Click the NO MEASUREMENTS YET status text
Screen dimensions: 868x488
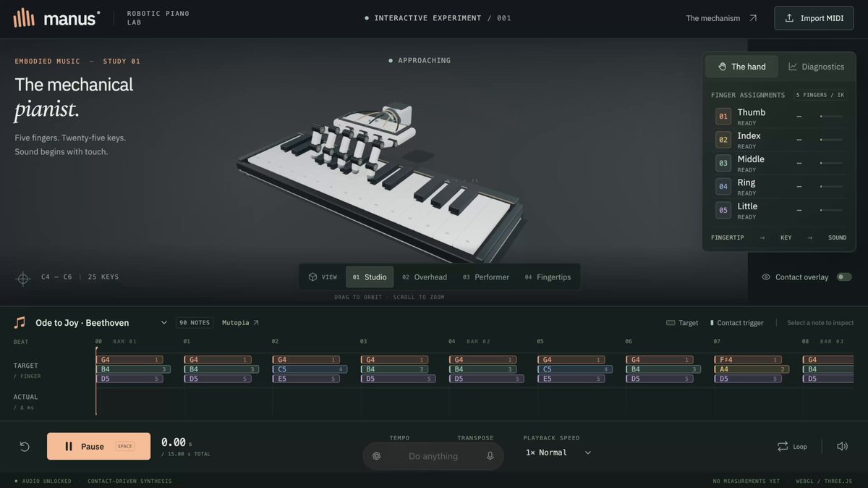(748, 481)
